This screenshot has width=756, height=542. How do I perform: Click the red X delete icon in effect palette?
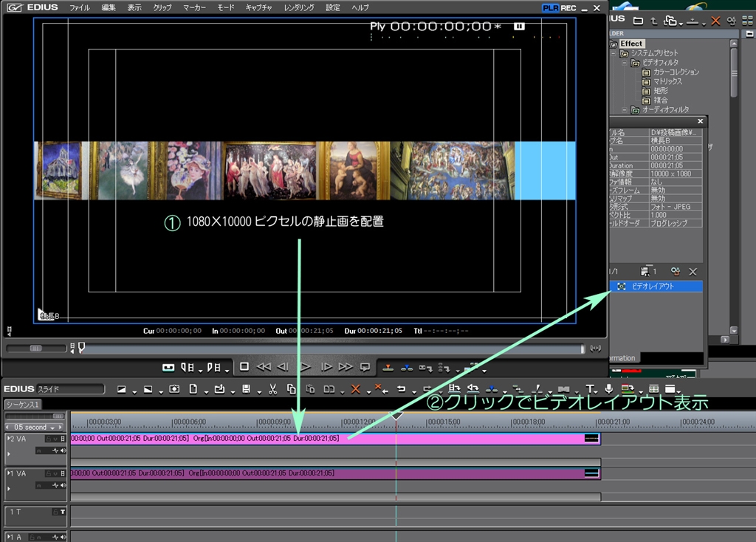[x=715, y=21]
